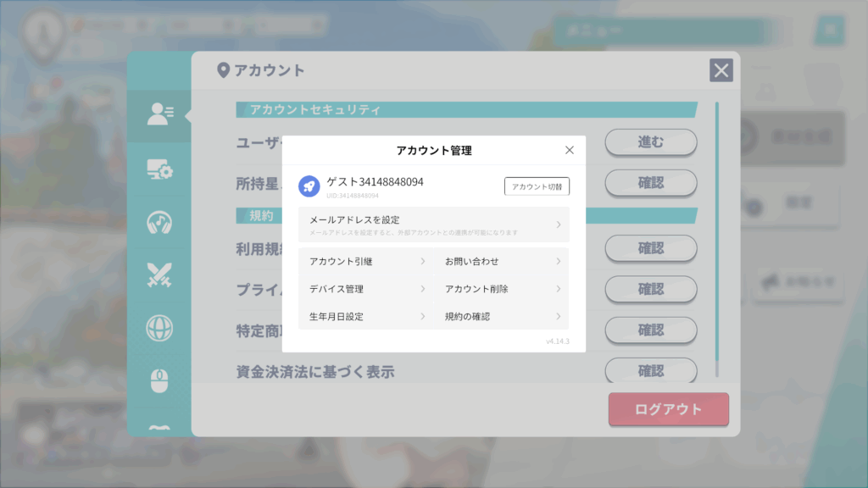The image size is (868, 488).
Task: Open audio settings headphones icon
Action: [x=159, y=222]
